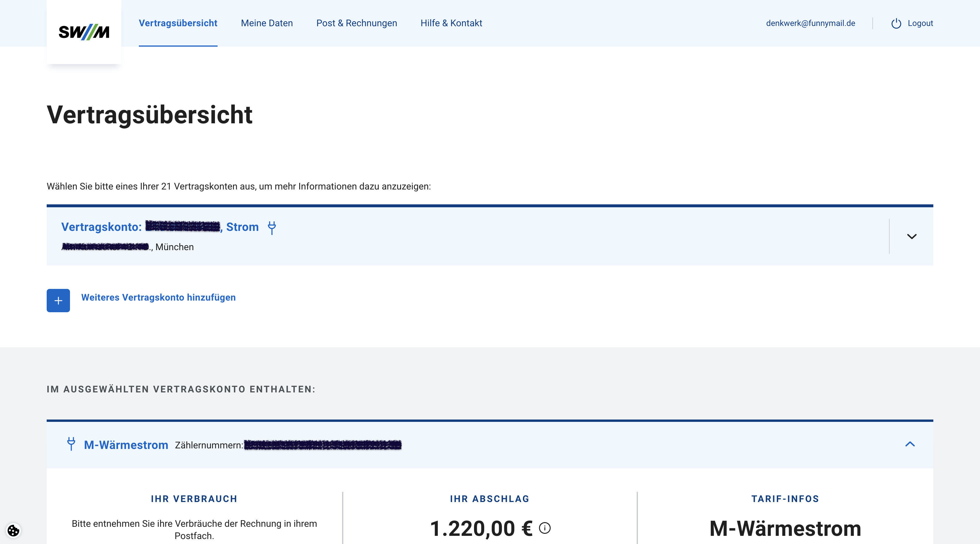Select the Vertragskonto Strom heading
The height and width of the screenshot is (544, 980).
point(160,227)
